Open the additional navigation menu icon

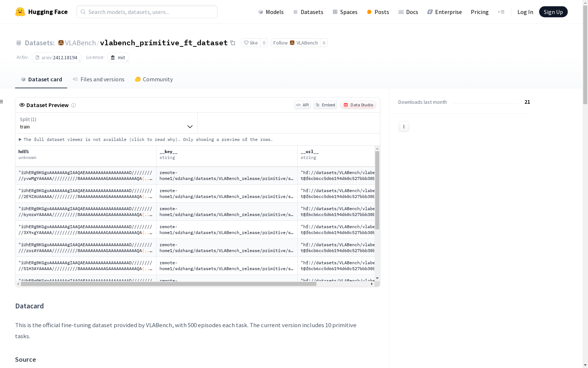501,12
